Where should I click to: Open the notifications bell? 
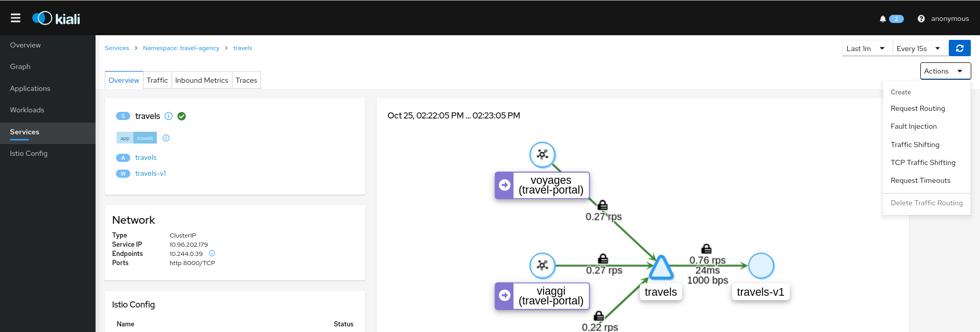click(882, 19)
